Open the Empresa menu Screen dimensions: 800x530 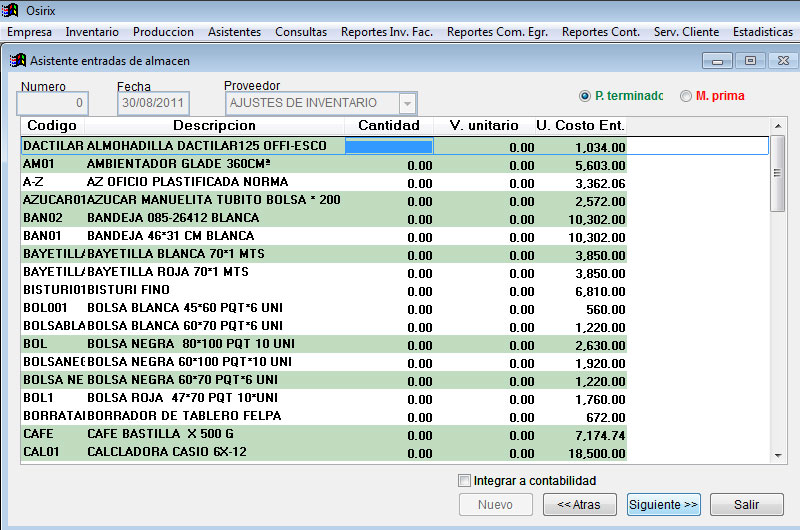(x=29, y=32)
